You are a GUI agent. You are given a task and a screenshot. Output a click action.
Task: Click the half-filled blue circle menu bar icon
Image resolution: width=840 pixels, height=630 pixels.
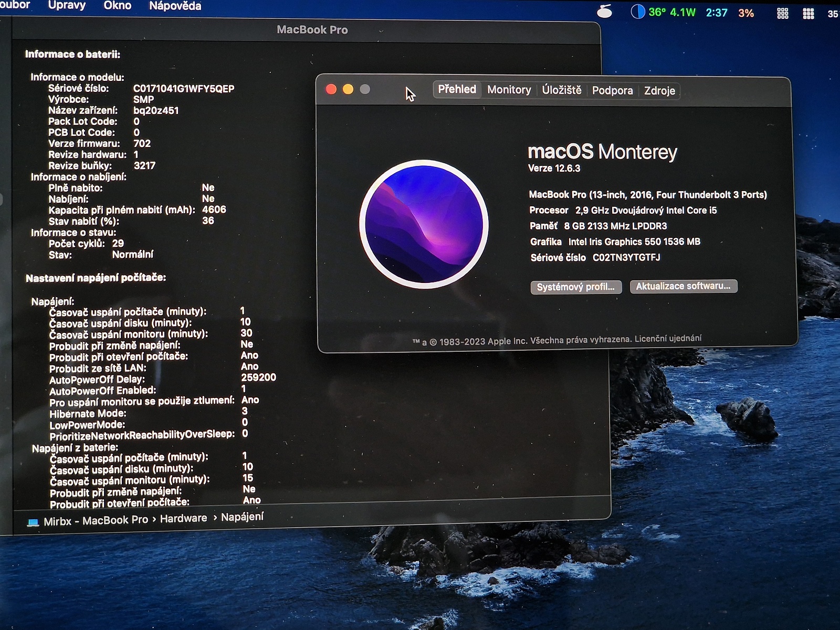(x=637, y=12)
